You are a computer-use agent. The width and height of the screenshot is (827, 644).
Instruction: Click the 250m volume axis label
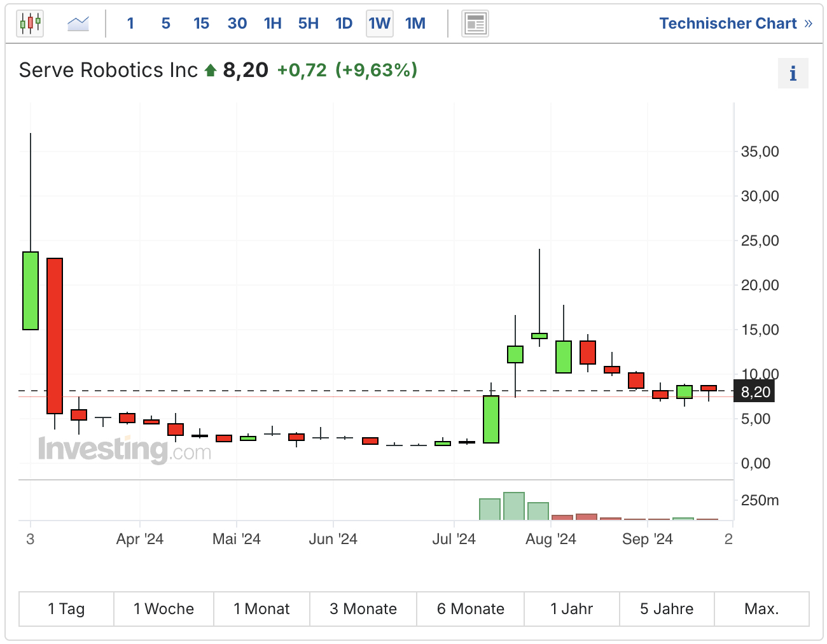[x=760, y=500]
